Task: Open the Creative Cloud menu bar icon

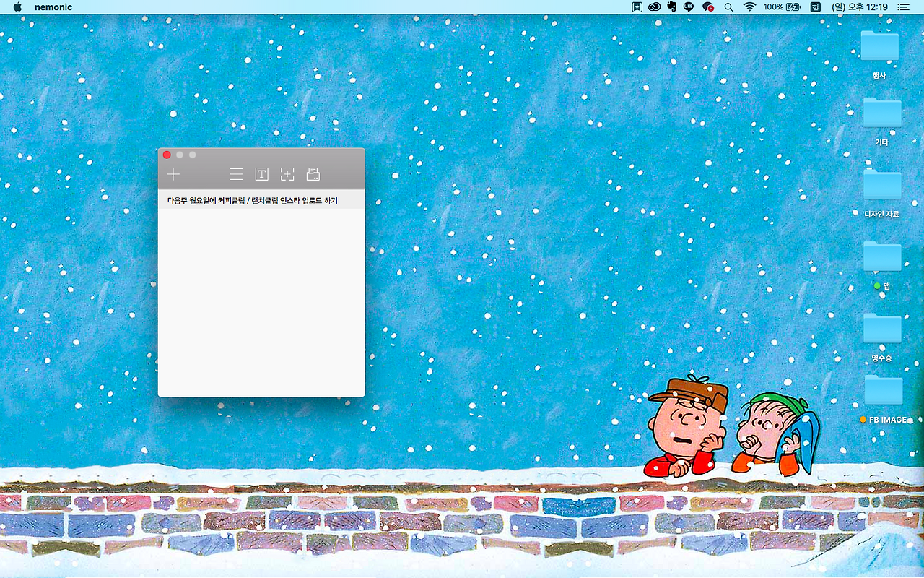Action: coord(655,7)
